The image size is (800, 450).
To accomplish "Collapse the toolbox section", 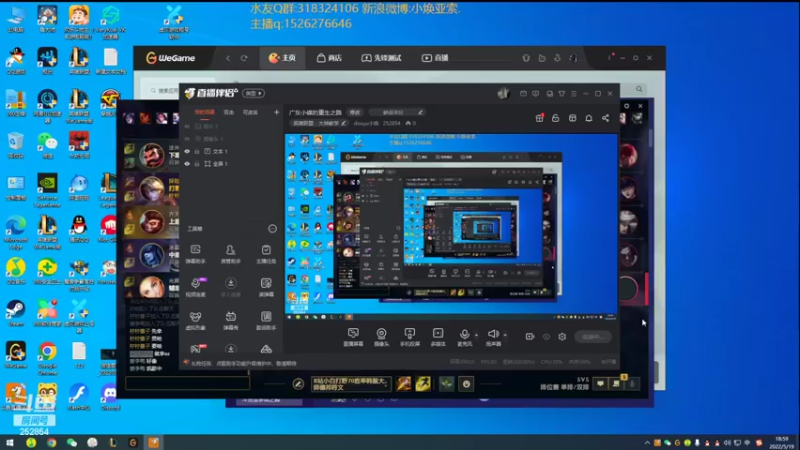I will tap(272, 229).
